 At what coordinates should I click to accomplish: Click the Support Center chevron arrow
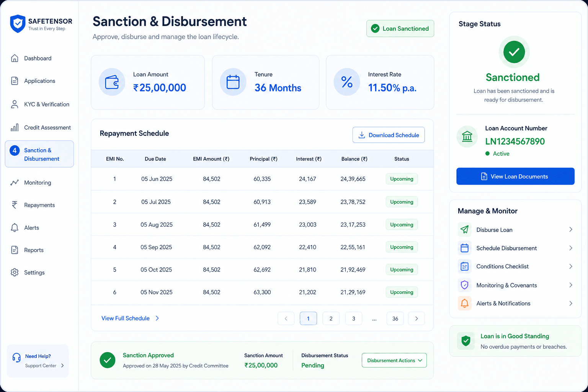point(62,366)
